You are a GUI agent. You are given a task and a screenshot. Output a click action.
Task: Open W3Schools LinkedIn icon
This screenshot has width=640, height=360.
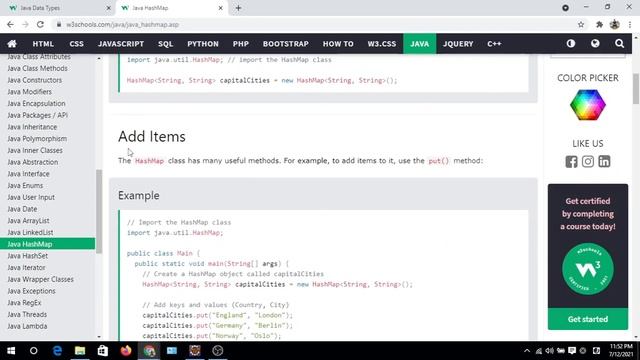pos(604,162)
